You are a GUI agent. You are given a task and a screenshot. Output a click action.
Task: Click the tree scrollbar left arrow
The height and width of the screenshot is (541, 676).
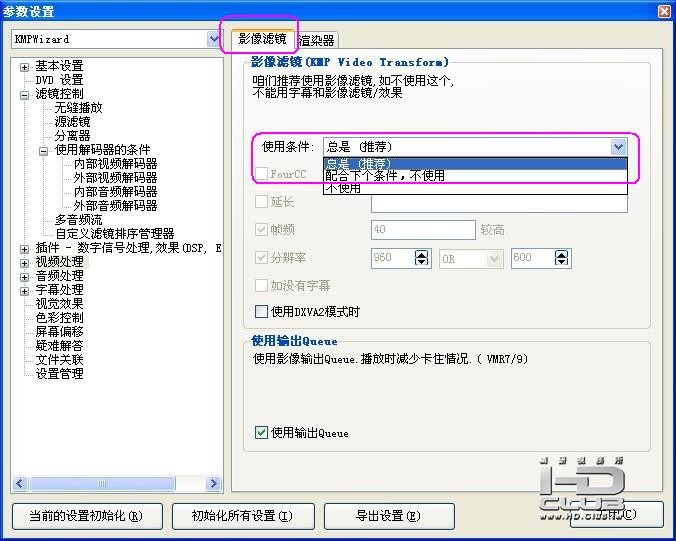pos(20,484)
